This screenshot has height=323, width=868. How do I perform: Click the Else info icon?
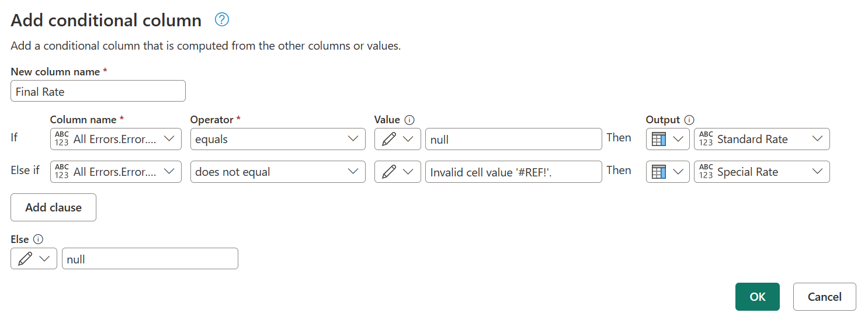(x=39, y=239)
